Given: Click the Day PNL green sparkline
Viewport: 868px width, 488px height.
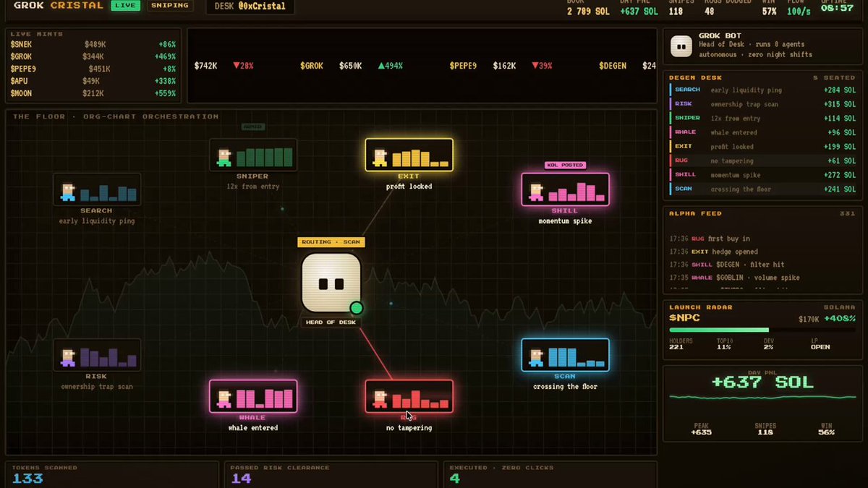Looking at the screenshot, I should click(762, 397).
